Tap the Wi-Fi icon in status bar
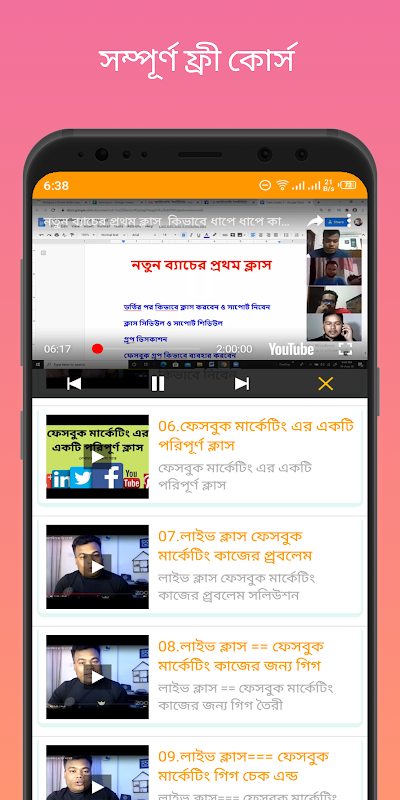Screen dimensions: 400x800 (x=282, y=185)
